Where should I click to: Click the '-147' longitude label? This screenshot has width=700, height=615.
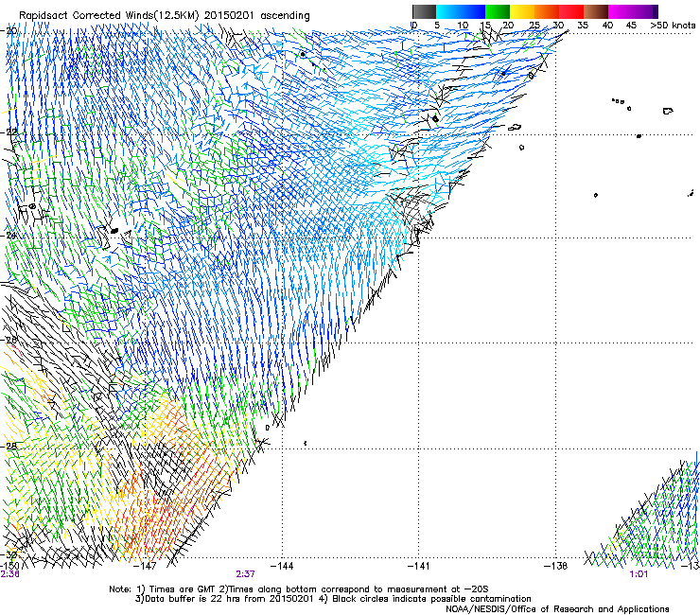click(145, 566)
